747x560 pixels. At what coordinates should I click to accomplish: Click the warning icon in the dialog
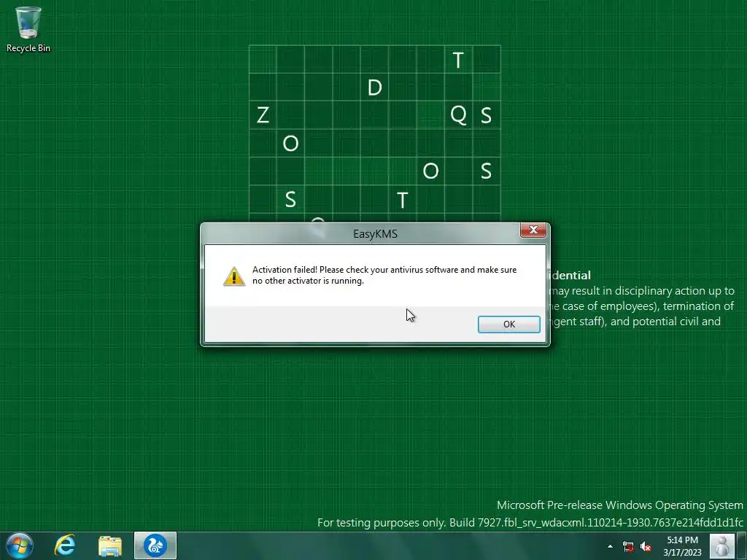[x=234, y=276]
